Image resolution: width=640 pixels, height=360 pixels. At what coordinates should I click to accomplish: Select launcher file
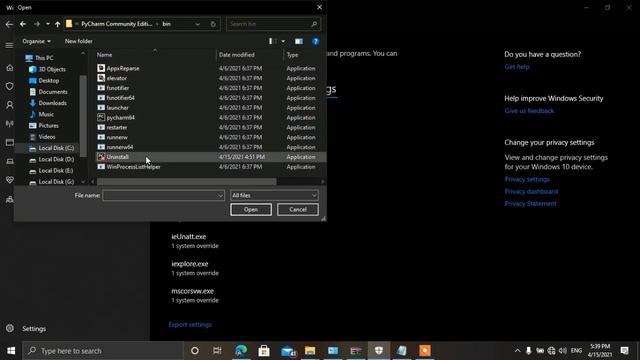point(118,108)
